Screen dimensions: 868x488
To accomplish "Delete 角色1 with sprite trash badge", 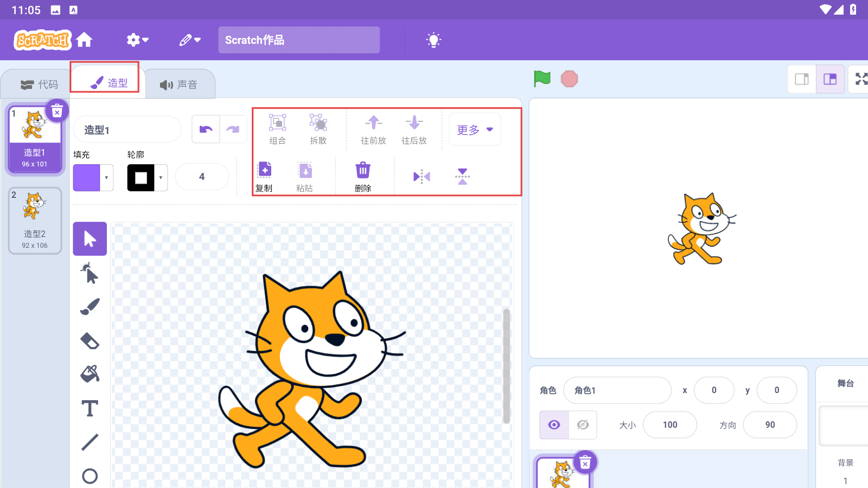I will click(x=585, y=463).
